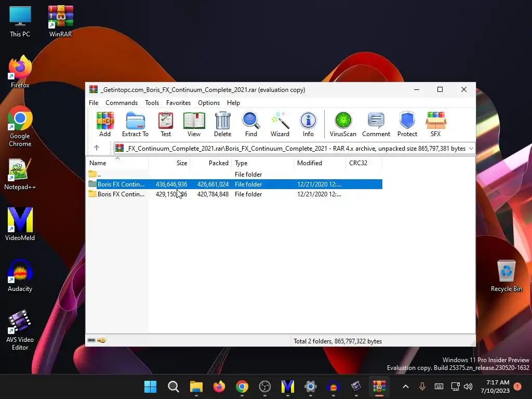Screen dimensions: 532x399
Task: Select folder row packed 420,784,848
Action: tap(235, 194)
